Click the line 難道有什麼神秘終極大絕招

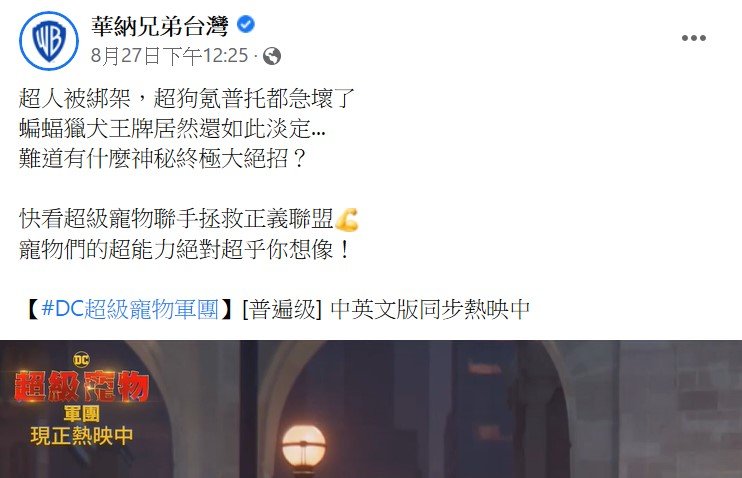click(163, 159)
